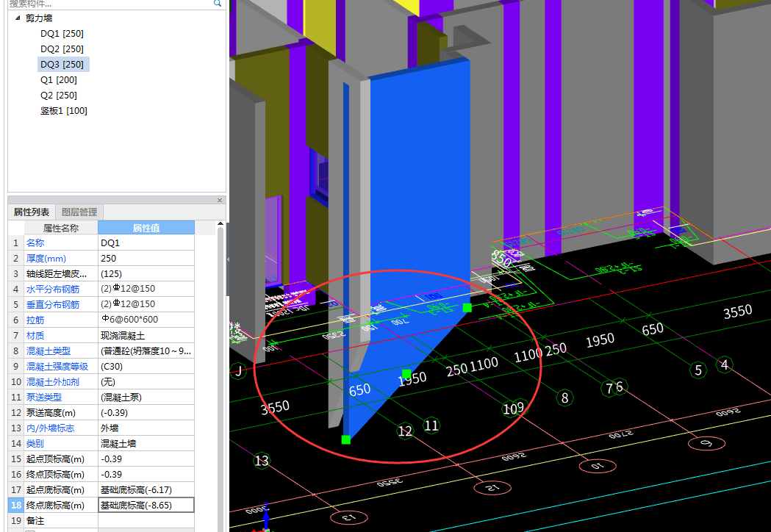Switch to the 属性列表 tab

coord(32,212)
